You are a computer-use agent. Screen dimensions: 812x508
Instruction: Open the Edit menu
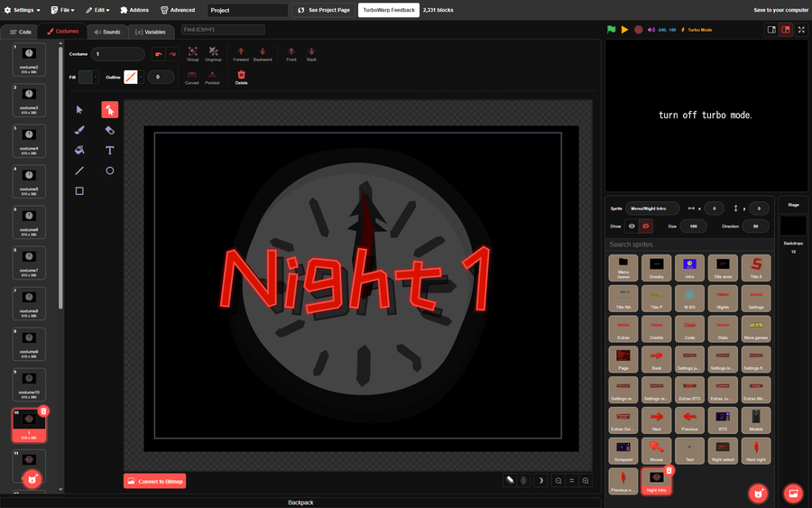coord(97,10)
